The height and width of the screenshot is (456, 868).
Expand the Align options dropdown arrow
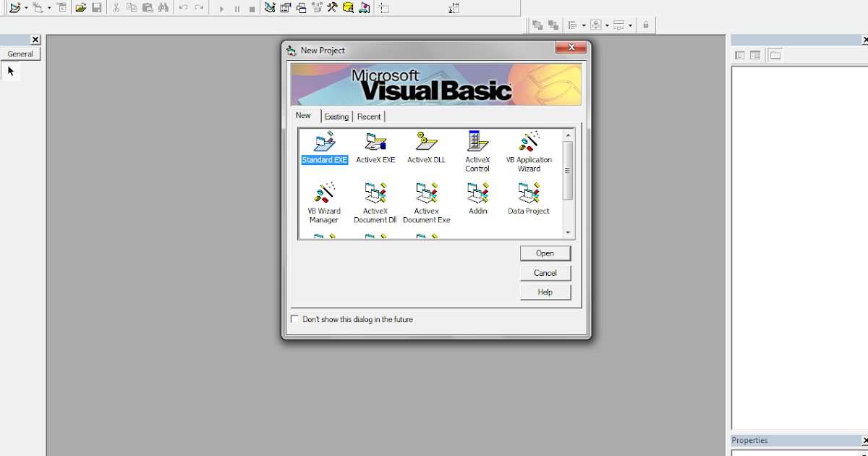click(584, 25)
